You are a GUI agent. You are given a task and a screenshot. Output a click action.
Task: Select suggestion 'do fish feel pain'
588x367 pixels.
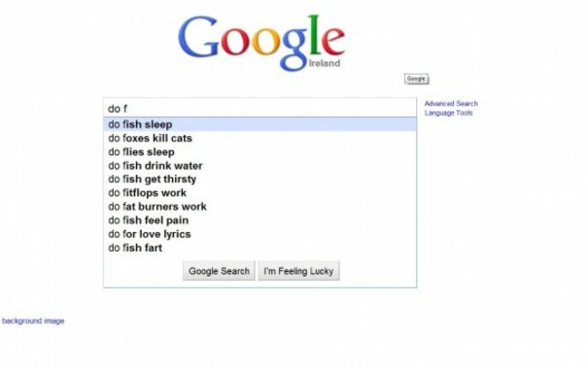point(259,220)
